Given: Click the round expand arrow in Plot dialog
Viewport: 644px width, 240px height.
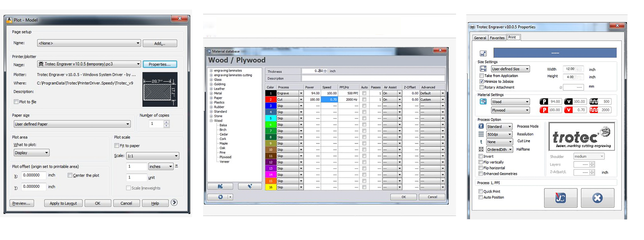Looking at the screenshot, I should (x=174, y=202).
